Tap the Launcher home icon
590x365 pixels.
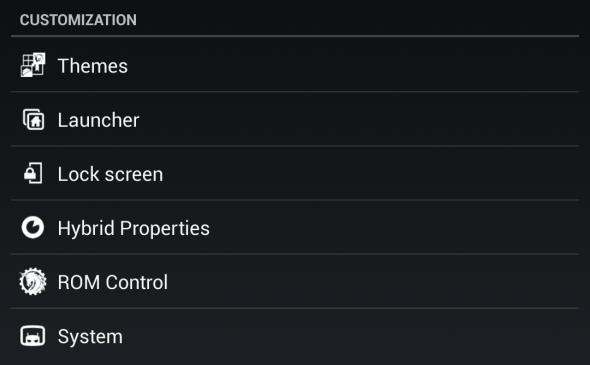(x=33, y=120)
